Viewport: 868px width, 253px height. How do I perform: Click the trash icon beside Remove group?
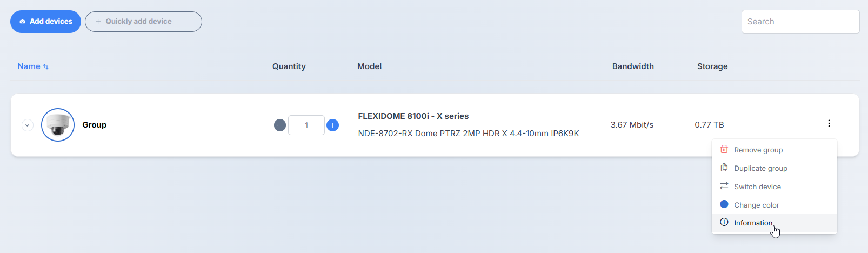[x=724, y=149]
